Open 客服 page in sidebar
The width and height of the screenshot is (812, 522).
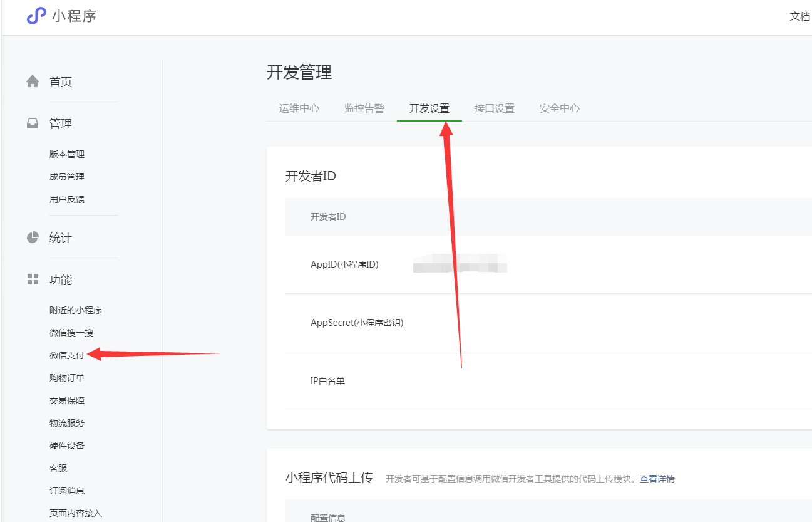(x=58, y=468)
